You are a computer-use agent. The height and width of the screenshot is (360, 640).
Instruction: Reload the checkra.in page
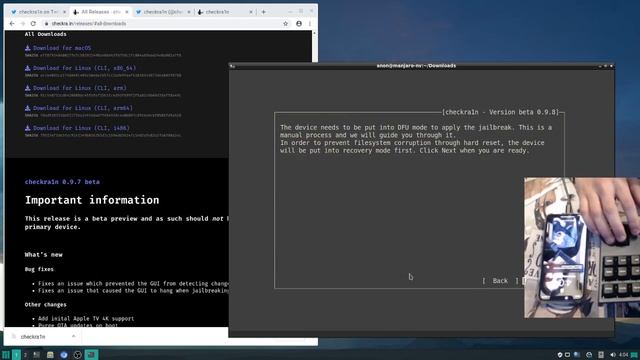tap(33, 24)
